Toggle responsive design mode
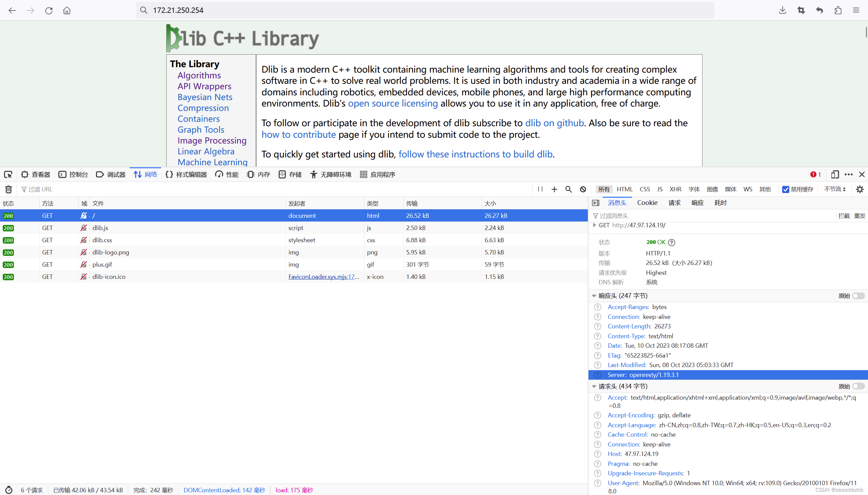 tap(835, 174)
